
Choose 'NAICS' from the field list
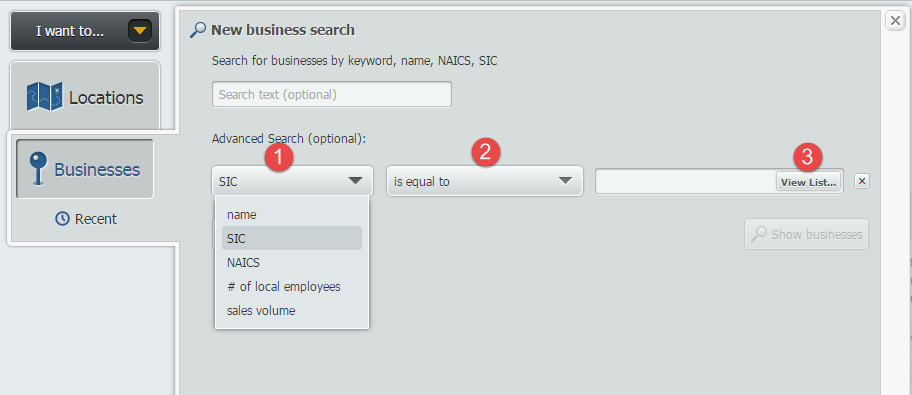coord(292,262)
